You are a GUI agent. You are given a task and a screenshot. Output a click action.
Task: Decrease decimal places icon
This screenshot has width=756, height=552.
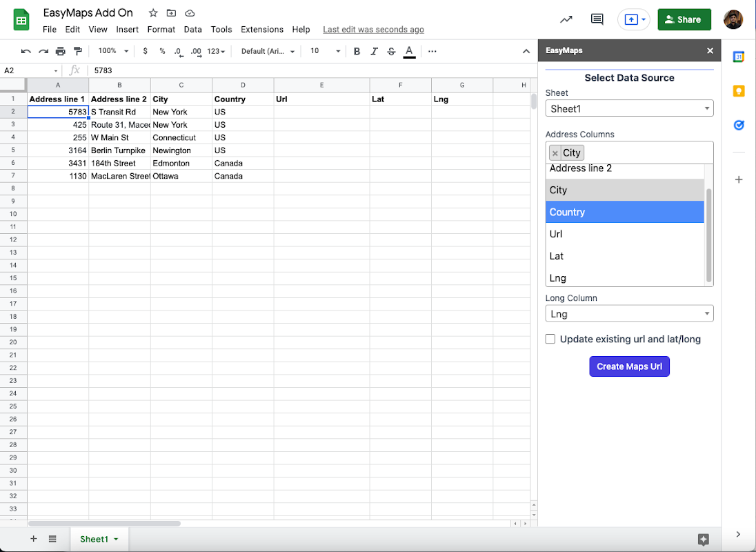tap(179, 52)
